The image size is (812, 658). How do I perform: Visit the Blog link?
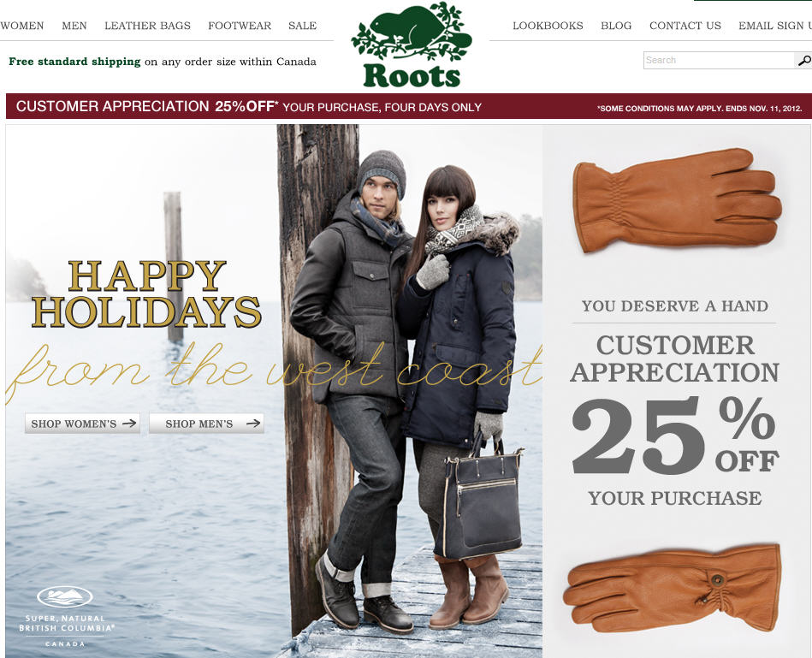pyautogui.click(x=616, y=26)
